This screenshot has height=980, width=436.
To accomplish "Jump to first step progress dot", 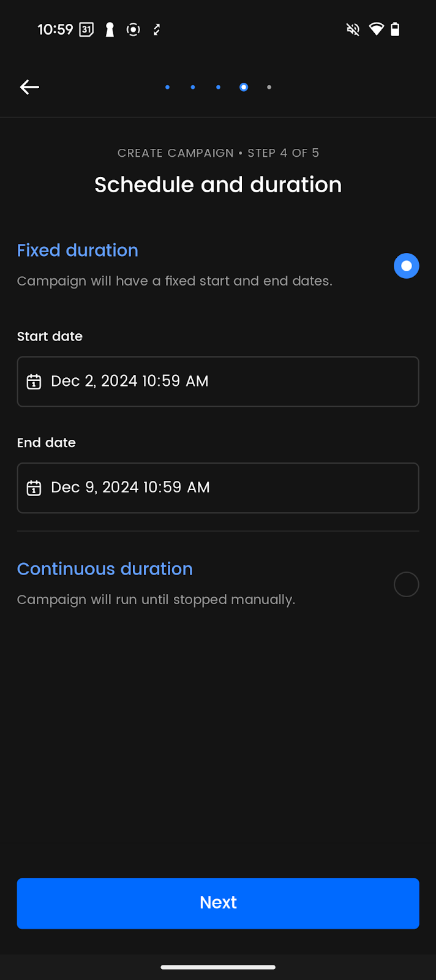I will tap(167, 87).
